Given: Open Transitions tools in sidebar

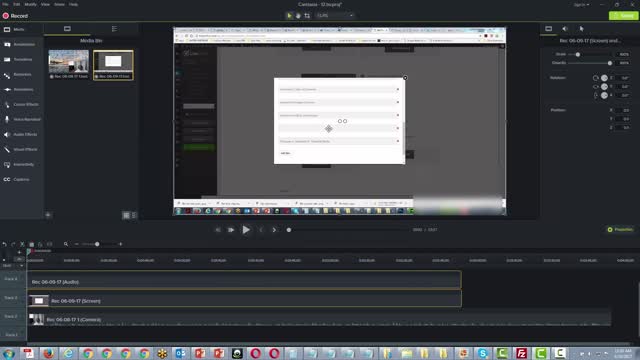Looking at the screenshot, I should (22, 60).
